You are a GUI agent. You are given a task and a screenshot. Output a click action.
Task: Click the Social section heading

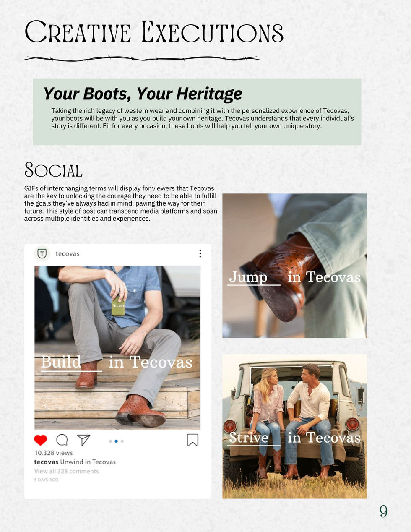53,170
